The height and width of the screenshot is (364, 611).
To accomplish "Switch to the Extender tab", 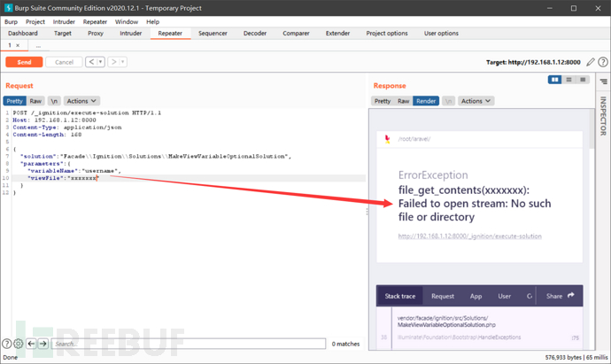I will click(337, 33).
